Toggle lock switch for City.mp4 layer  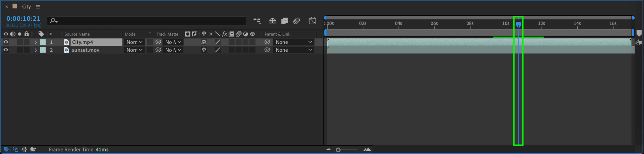tap(26, 42)
